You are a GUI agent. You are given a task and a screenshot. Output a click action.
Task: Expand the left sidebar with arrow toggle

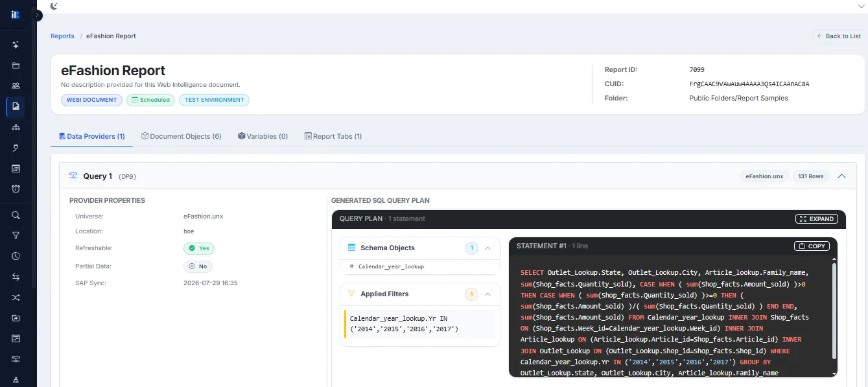point(38,15)
